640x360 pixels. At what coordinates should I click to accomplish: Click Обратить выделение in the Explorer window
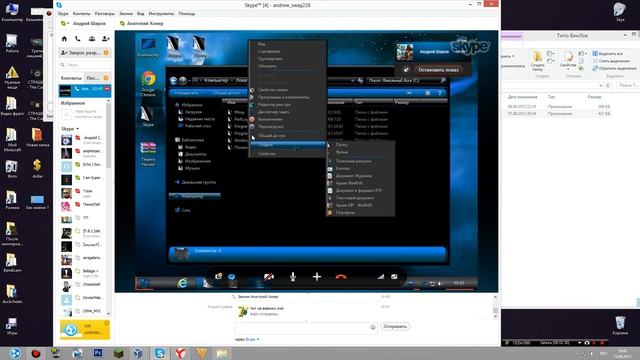614,68
